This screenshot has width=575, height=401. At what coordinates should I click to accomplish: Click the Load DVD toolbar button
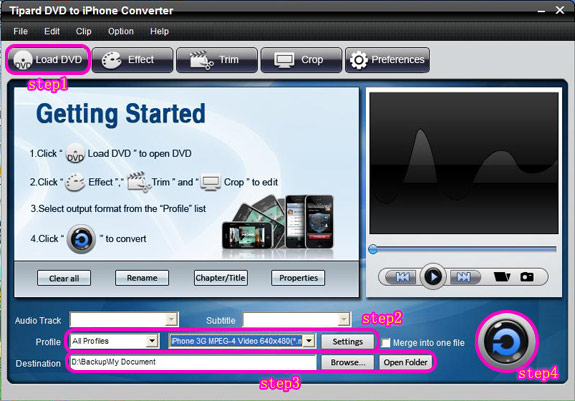48,59
